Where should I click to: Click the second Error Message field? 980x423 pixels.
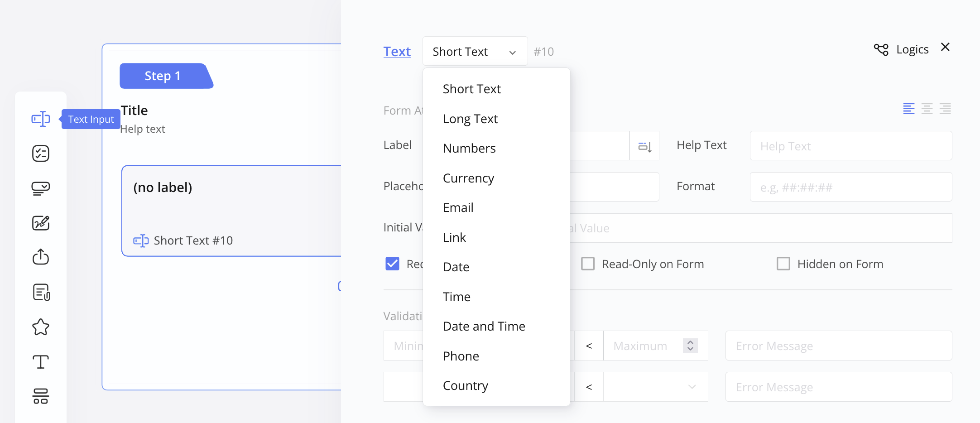[839, 387]
